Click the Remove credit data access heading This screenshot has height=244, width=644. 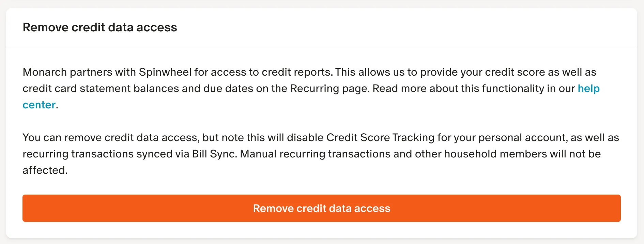pos(100,27)
